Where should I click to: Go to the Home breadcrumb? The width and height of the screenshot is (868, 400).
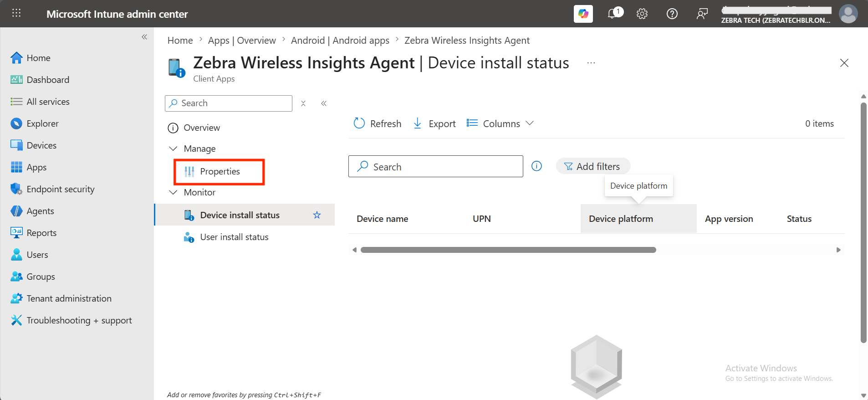tap(180, 41)
